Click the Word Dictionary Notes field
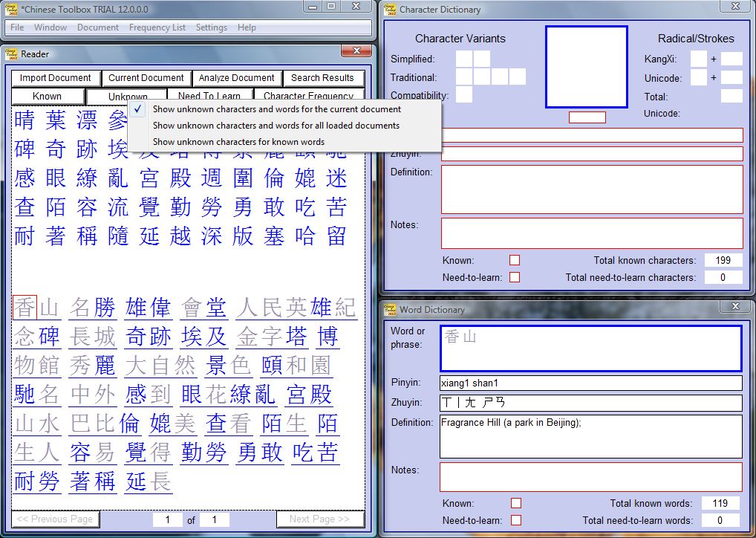Image resolution: width=756 pixels, height=538 pixels. pyautogui.click(x=590, y=476)
